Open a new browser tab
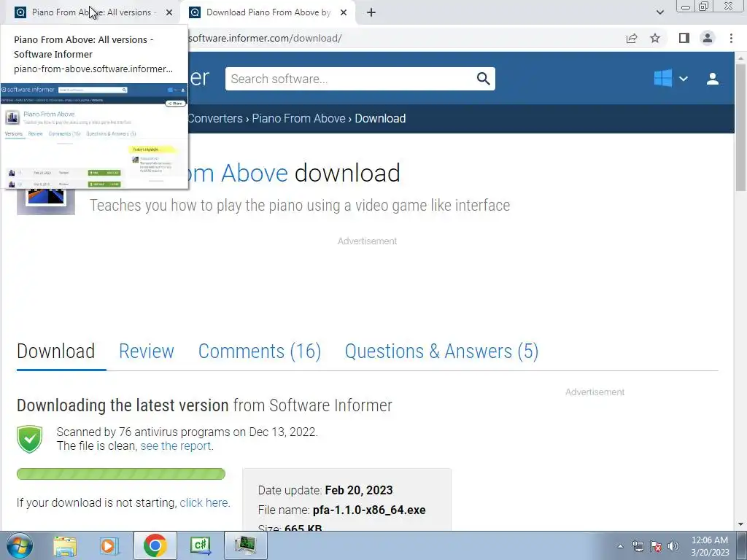 point(371,12)
